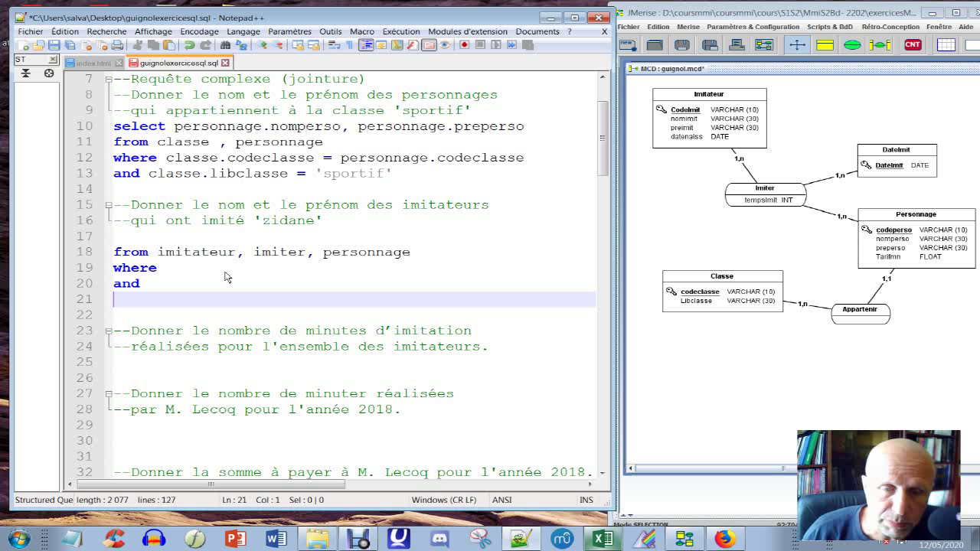Click the Cut scissors icon in Notepad++
The height and width of the screenshot is (551, 980).
(137, 45)
